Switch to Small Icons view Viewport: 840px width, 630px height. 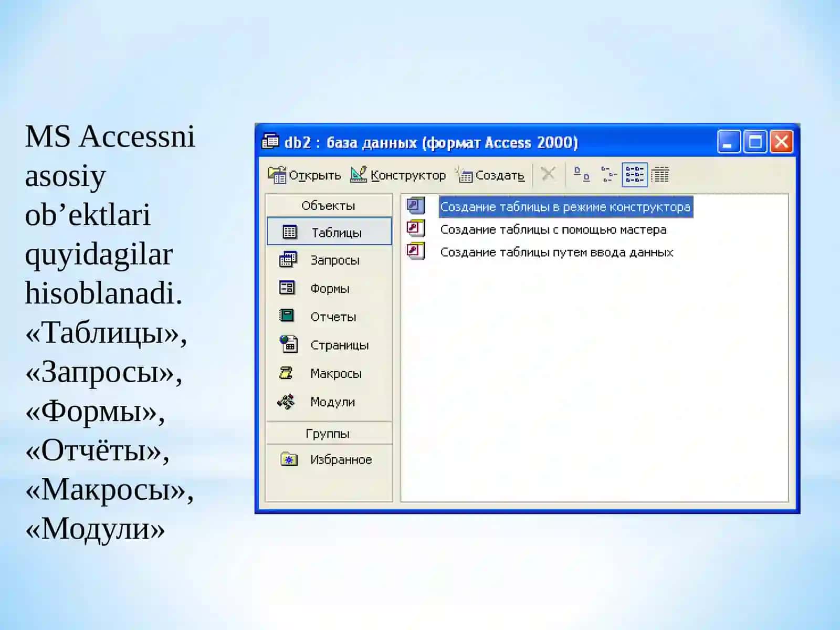point(608,174)
